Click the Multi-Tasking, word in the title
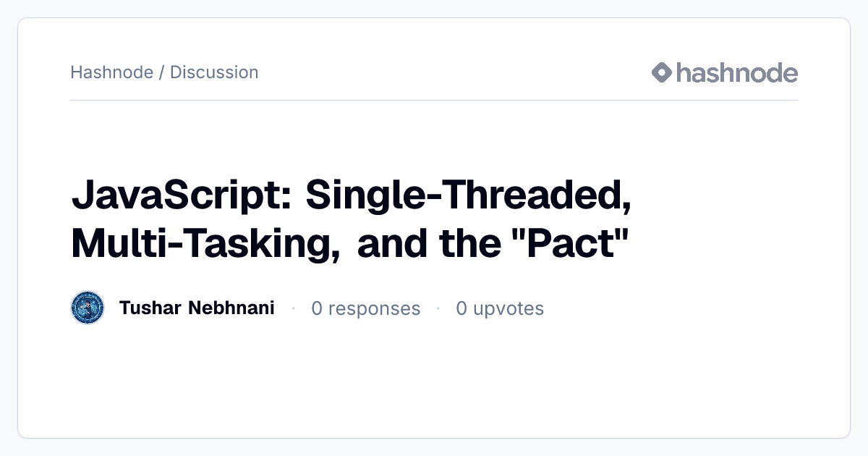This screenshot has width=868, height=456. [x=205, y=244]
